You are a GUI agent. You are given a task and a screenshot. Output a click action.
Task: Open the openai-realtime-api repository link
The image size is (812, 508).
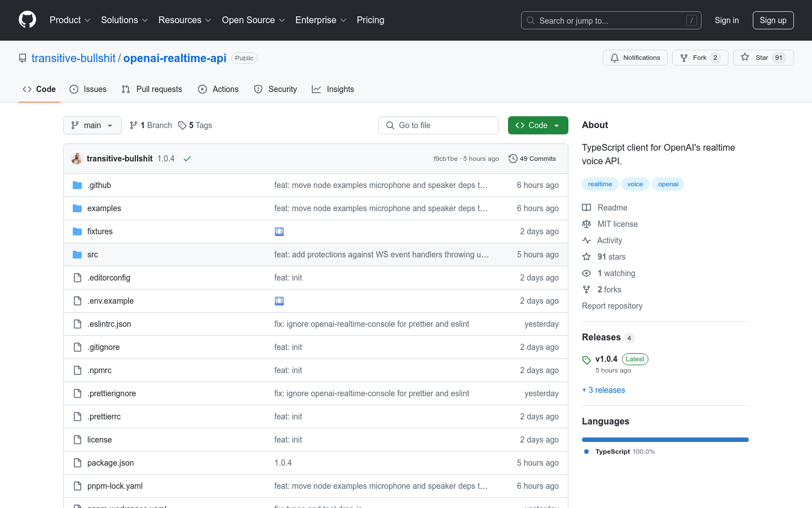coord(175,58)
